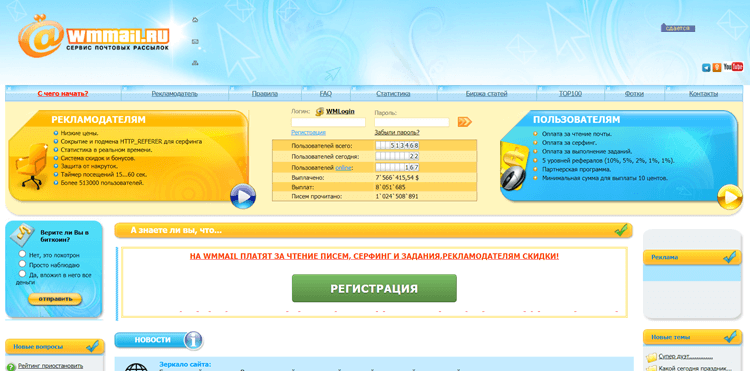Image resolution: width=750 pixels, height=371 pixels.
Task: Click the blue play button in Рекламодателям
Action: point(243,196)
